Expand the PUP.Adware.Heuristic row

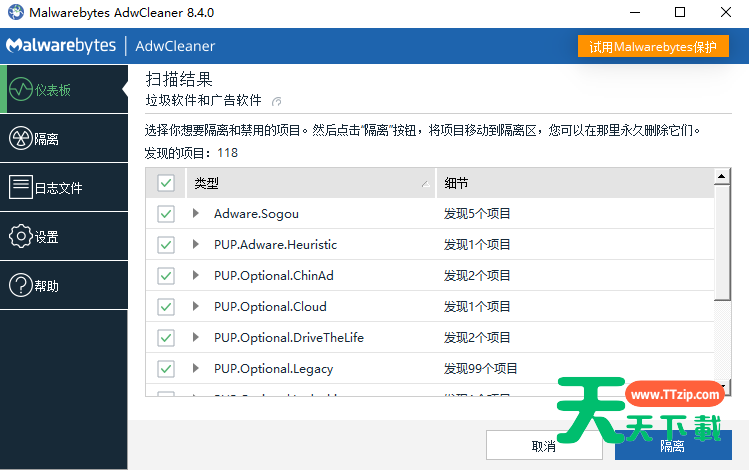(x=195, y=245)
